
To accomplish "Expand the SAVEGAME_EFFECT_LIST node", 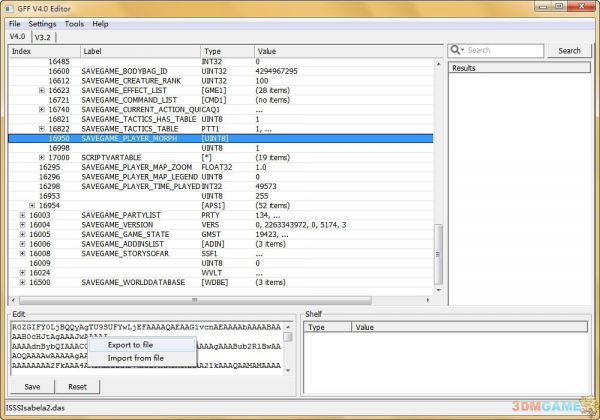I will pos(42,90).
